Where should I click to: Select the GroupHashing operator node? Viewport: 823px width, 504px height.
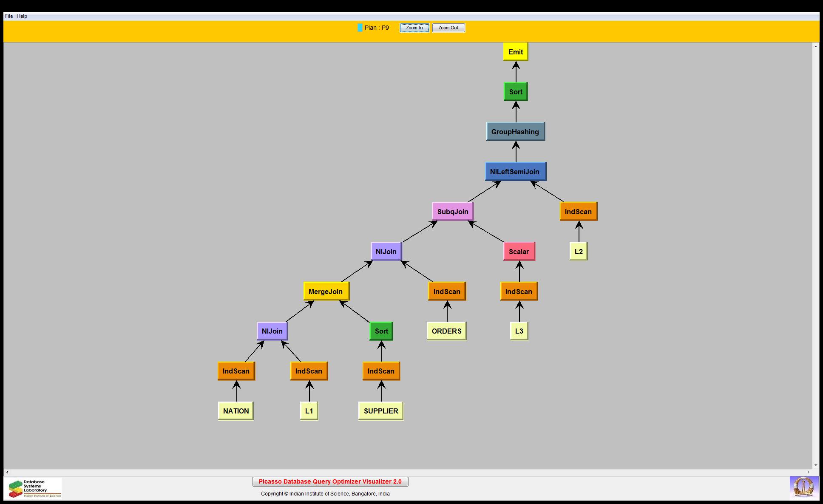tap(515, 132)
